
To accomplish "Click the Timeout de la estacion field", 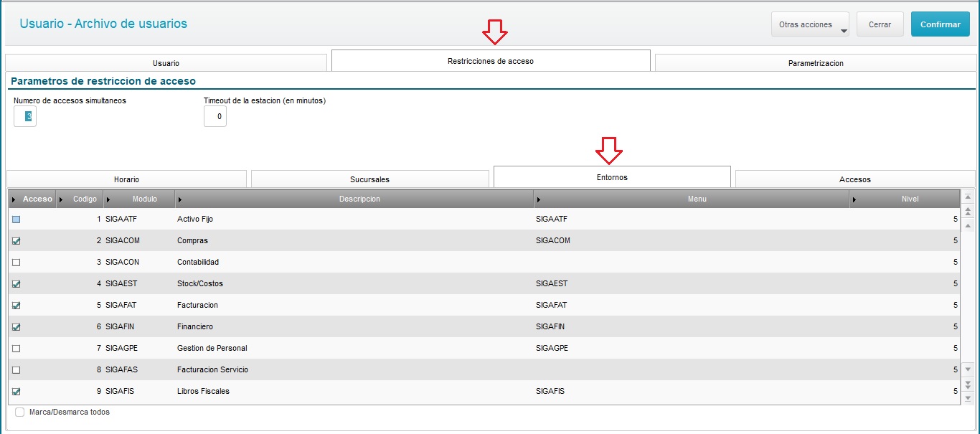I will (x=215, y=116).
